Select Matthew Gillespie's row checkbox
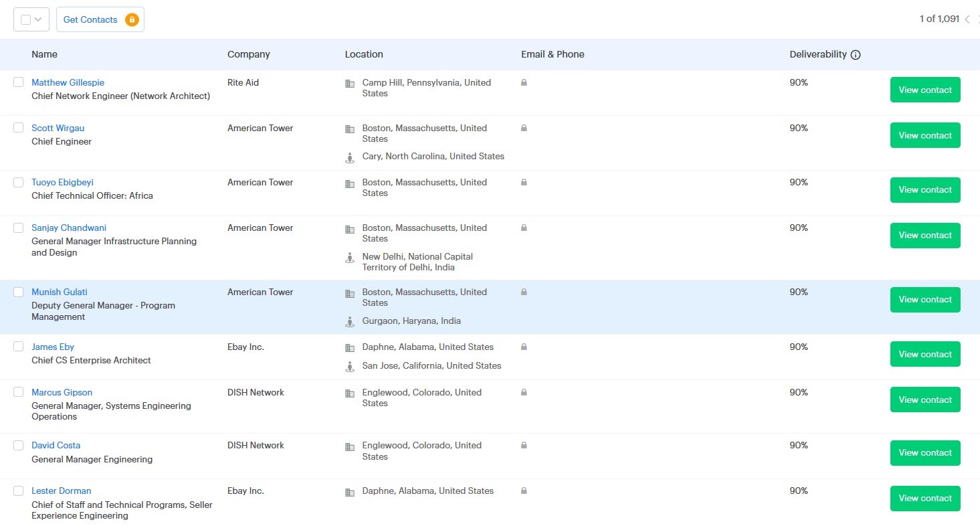Screen dimensions: 980x528 point(19,82)
